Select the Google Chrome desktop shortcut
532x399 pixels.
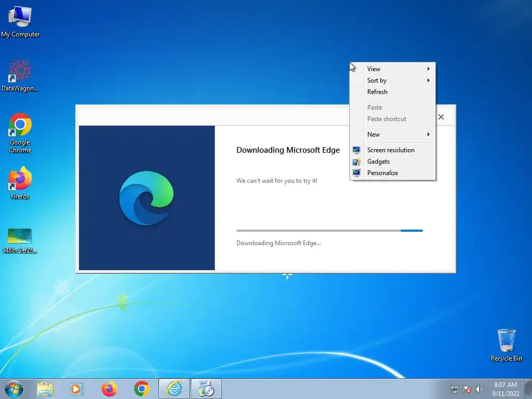[x=20, y=132]
